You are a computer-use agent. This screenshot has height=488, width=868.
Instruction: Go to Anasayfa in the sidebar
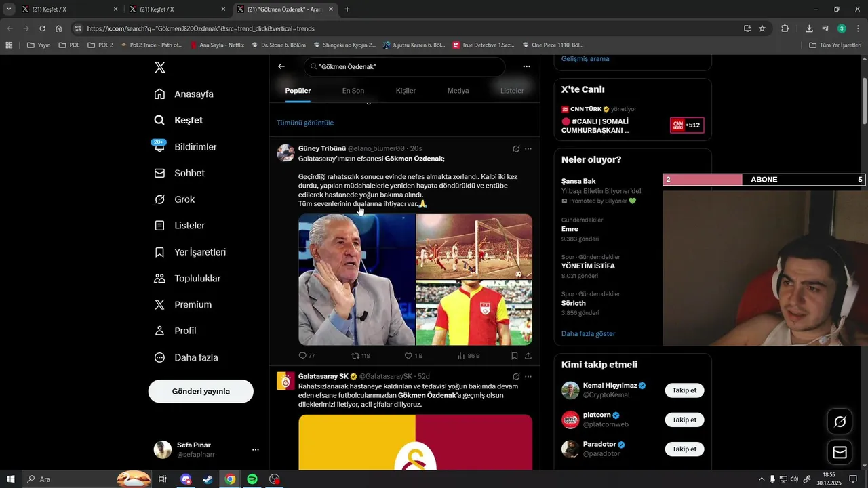click(x=184, y=94)
